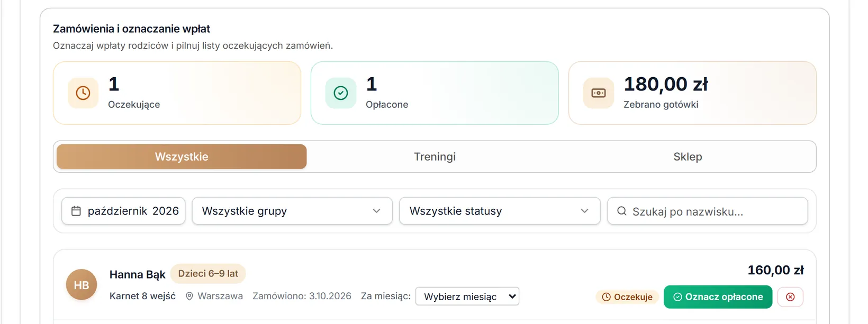Click the Karnet 8 wejść label
868x324 pixels.
(x=142, y=296)
